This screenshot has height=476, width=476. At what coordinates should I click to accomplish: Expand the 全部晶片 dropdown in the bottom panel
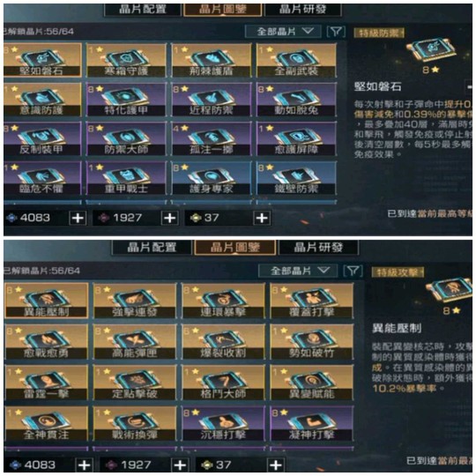(x=298, y=271)
